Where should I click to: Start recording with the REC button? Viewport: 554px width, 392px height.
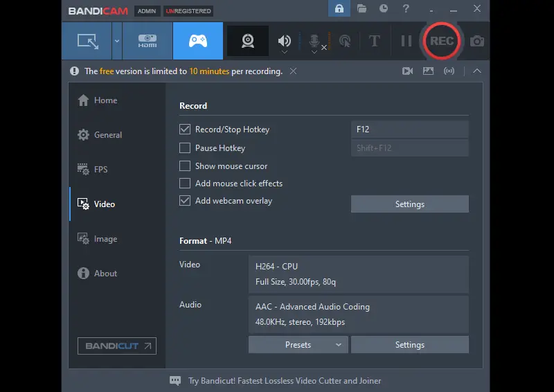tap(442, 41)
